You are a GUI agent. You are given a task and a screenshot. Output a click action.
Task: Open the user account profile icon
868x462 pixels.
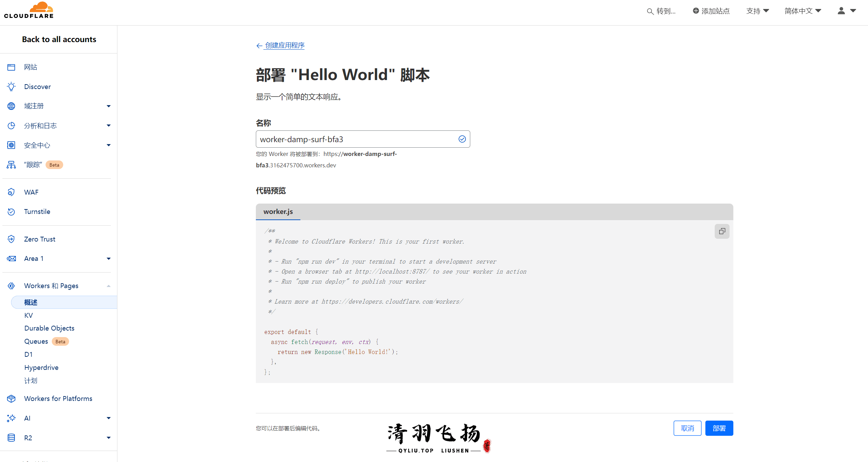841,11
